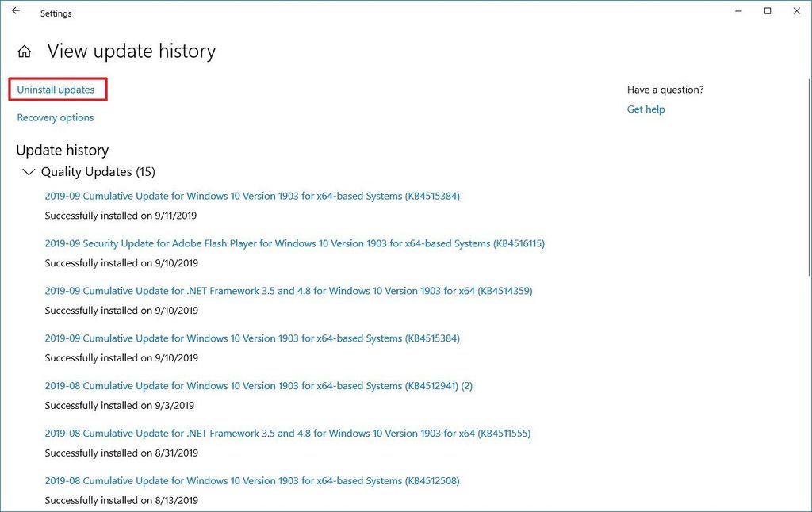
Task: Open Recovery options
Action: (x=55, y=117)
